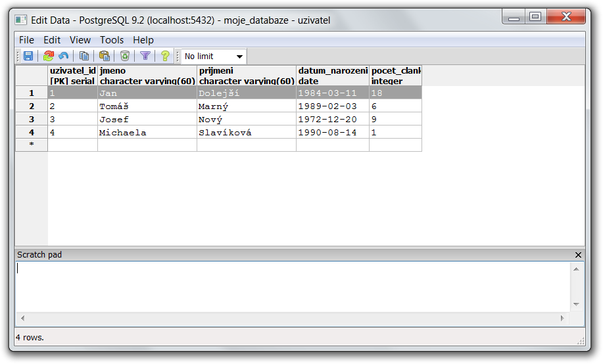The image size is (603, 364).
Task: Click the Refresh data icon
Action: pos(48,57)
